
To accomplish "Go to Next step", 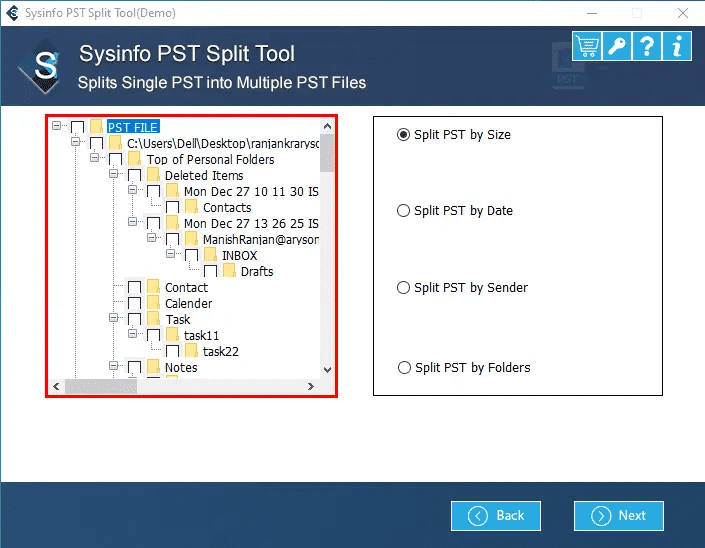I will pos(618,516).
